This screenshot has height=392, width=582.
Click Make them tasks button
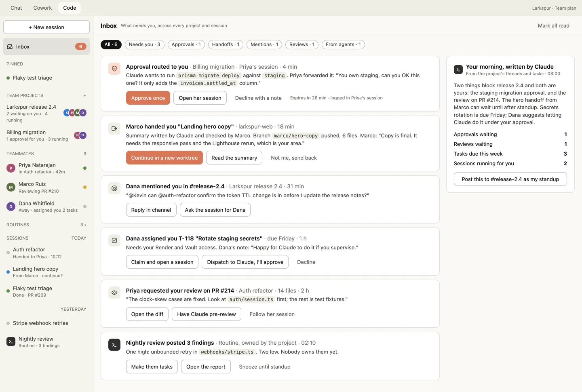tap(152, 367)
